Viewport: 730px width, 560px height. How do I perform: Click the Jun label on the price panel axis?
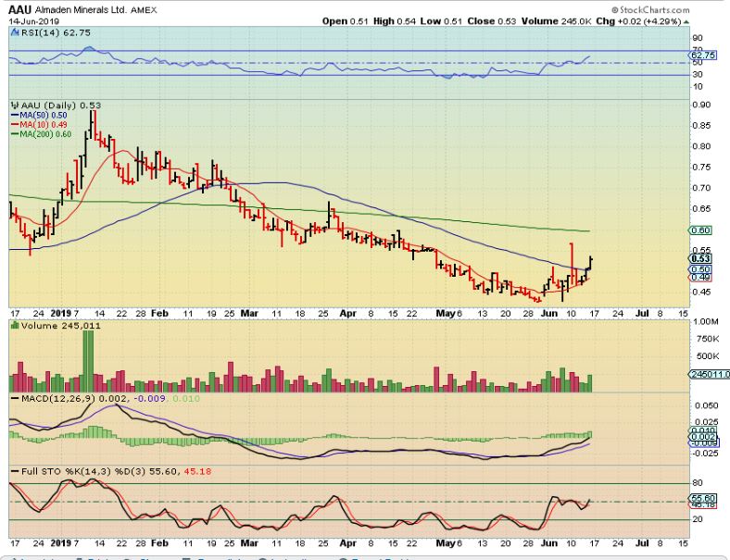pyautogui.click(x=549, y=314)
